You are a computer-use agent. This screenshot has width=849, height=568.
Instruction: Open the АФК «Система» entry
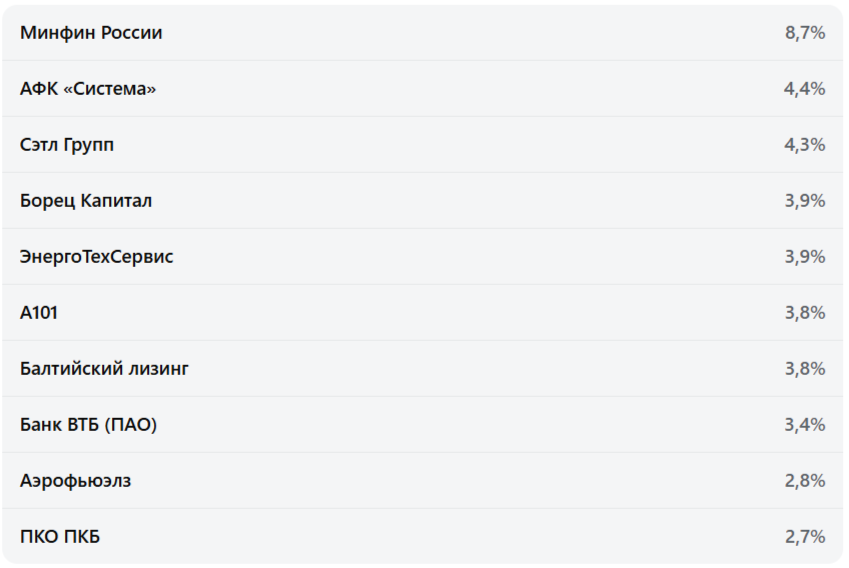tap(88, 89)
